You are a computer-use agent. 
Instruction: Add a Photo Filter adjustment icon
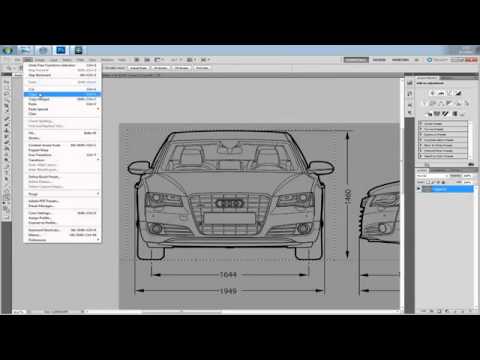[x=458, y=103]
